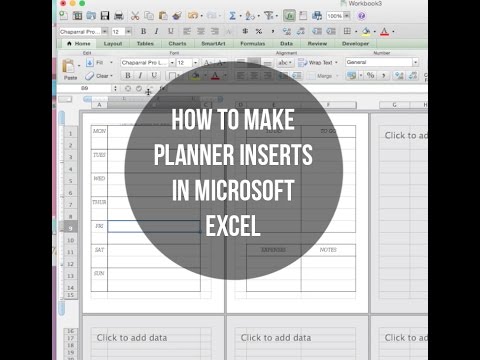Toggle Italic in the formatting toolbar
This screenshot has height=360, width=480.
(x=157, y=31)
